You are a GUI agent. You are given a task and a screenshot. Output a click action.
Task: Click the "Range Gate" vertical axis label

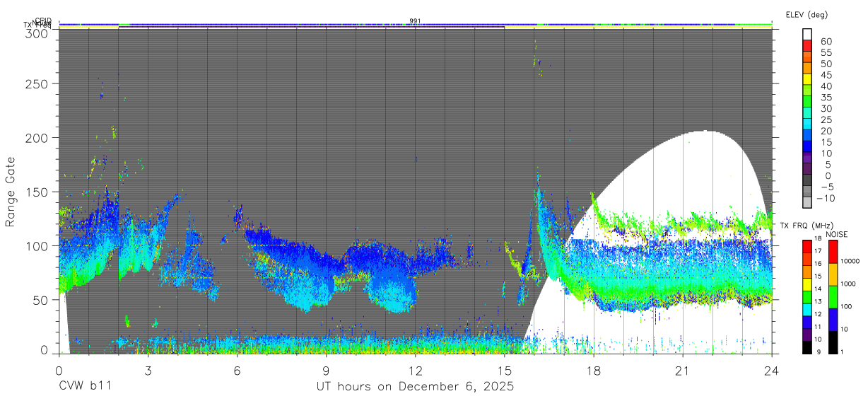click(11, 192)
